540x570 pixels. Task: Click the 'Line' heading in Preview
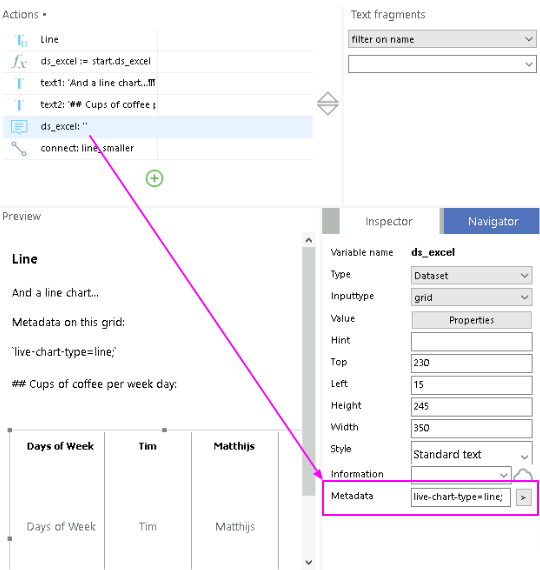tap(25, 259)
